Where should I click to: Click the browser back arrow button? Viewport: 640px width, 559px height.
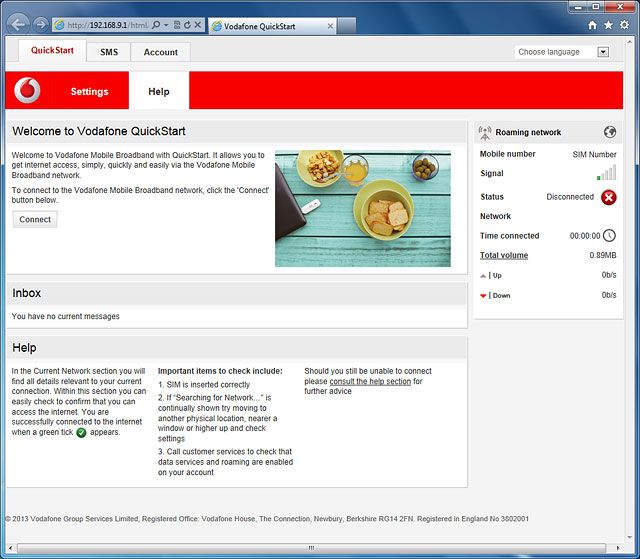click(17, 23)
